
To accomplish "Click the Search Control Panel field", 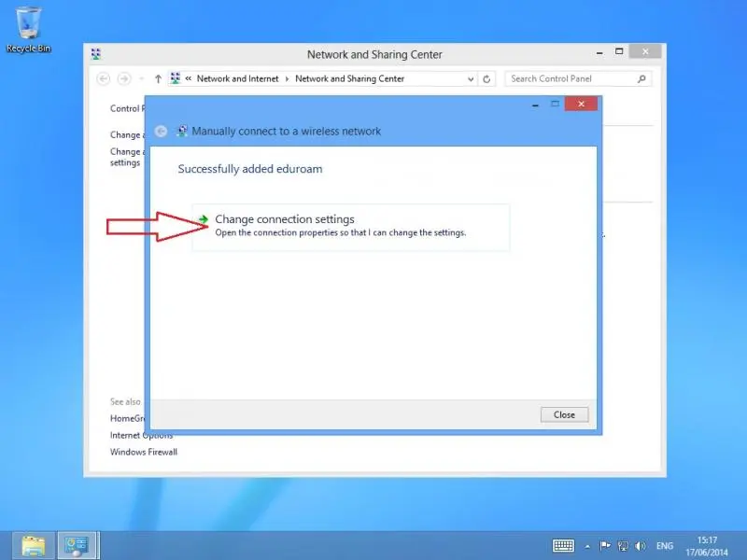I will 570,79.
